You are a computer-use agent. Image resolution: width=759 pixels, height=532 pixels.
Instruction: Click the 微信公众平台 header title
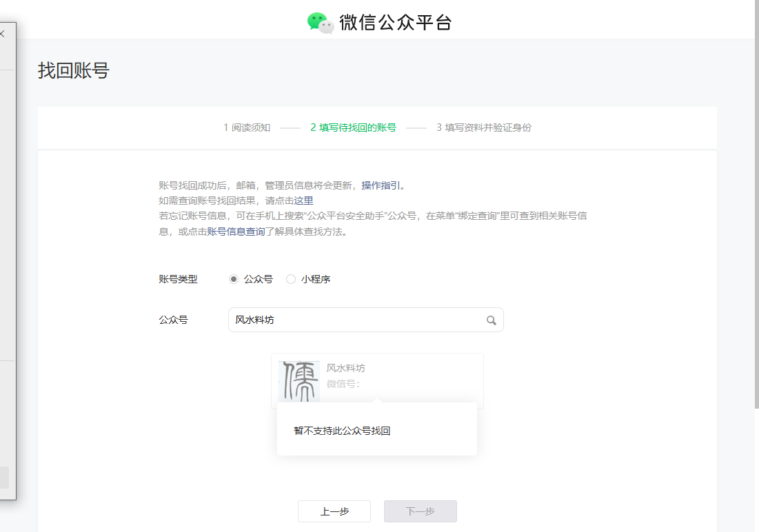click(396, 23)
